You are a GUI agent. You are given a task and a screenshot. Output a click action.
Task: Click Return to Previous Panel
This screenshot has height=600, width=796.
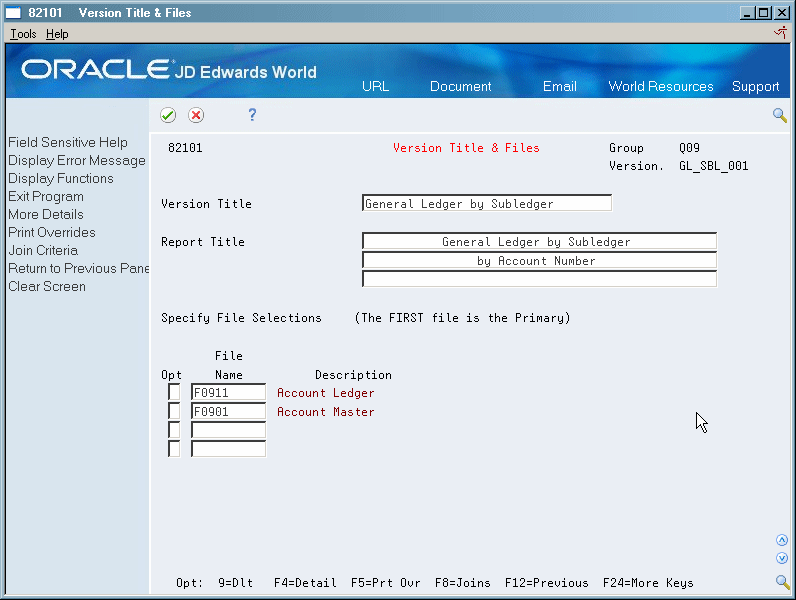pos(79,268)
